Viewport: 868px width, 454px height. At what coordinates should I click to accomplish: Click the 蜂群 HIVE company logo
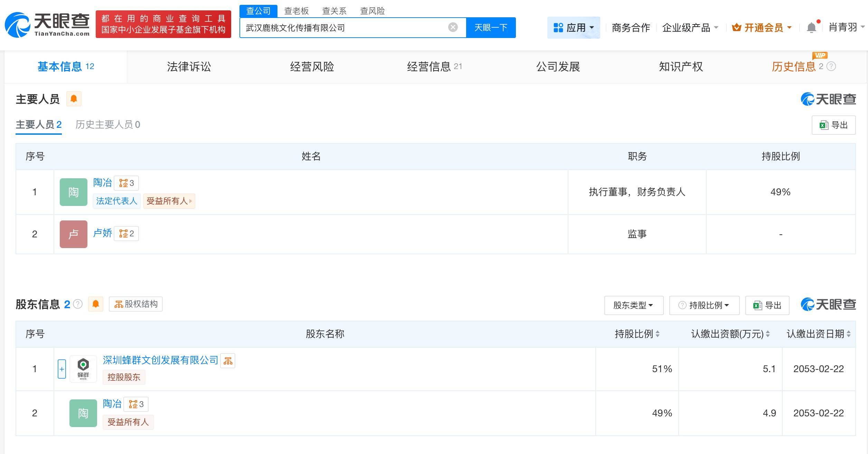click(83, 369)
